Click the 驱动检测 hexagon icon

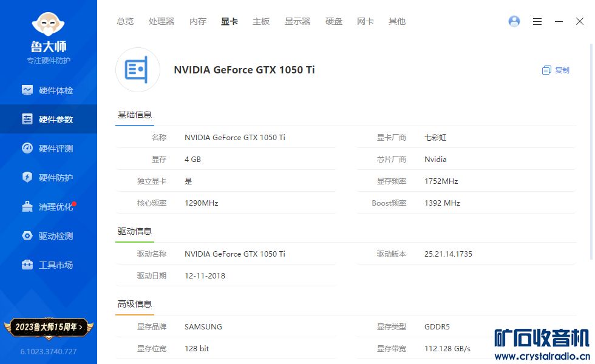point(27,236)
